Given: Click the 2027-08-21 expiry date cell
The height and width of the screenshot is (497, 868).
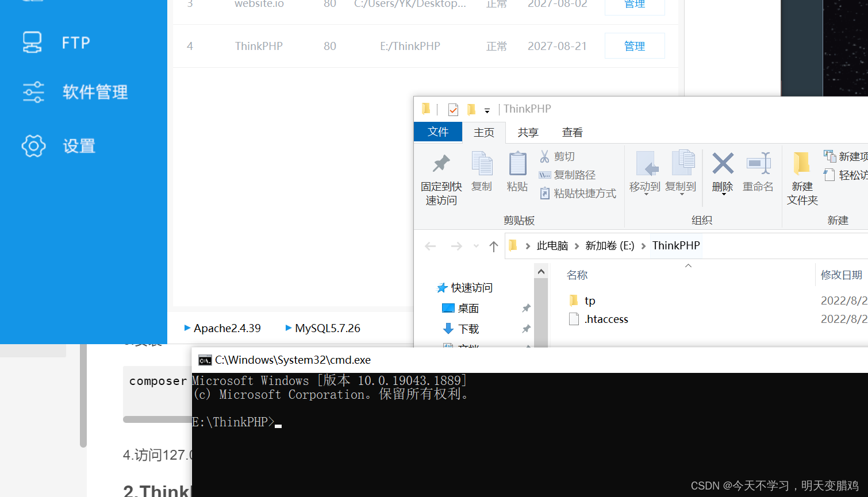Looking at the screenshot, I should (557, 46).
